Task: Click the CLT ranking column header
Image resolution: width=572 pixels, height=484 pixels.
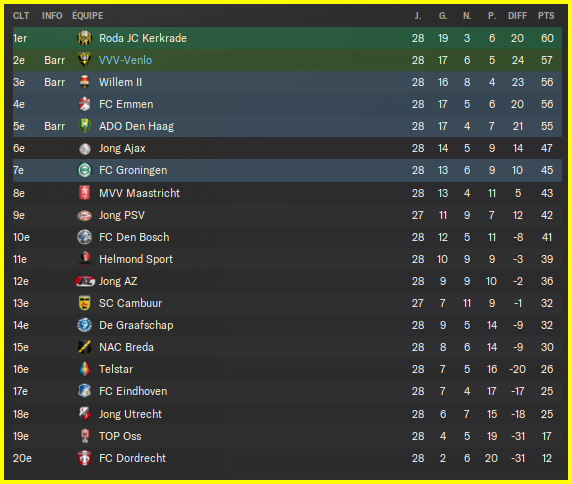Action: pyautogui.click(x=21, y=16)
